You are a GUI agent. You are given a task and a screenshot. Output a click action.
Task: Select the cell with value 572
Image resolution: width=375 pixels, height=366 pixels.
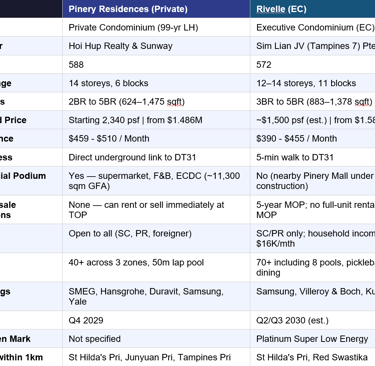pos(313,65)
